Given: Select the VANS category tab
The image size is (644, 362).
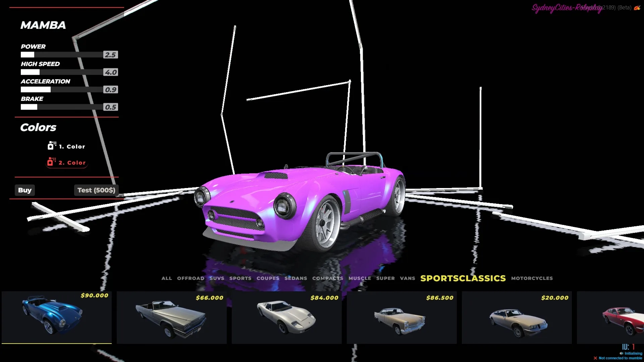Looking at the screenshot, I should click(407, 278).
